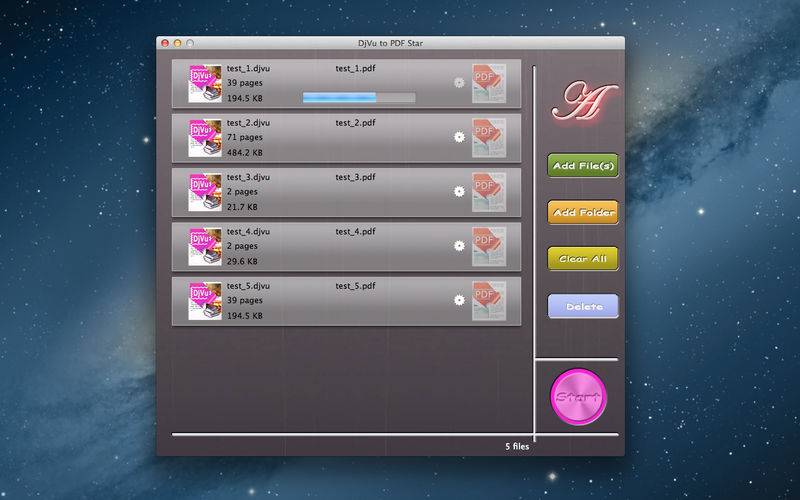Click the PDF output icon for test_3.pdf
This screenshot has width=800, height=500.
(489, 192)
